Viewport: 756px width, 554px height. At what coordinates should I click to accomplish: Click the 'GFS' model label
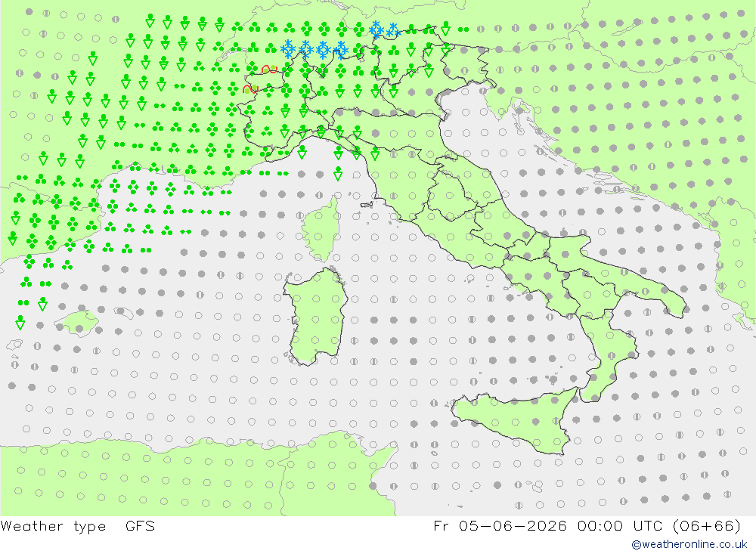click(x=141, y=525)
